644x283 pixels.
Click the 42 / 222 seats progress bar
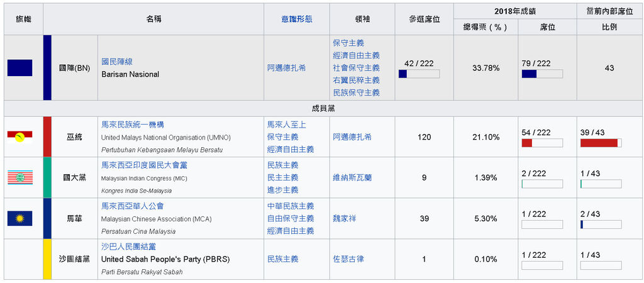click(x=419, y=74)
